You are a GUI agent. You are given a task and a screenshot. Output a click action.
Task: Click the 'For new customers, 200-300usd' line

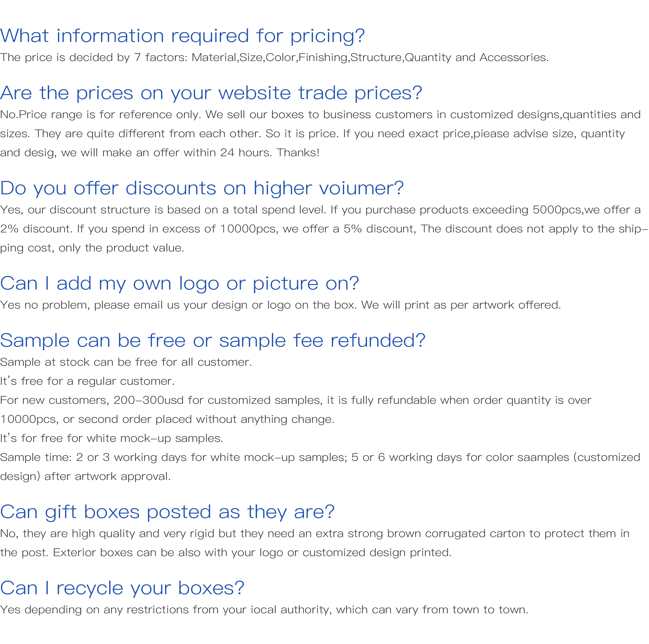[x=296, y=400]
